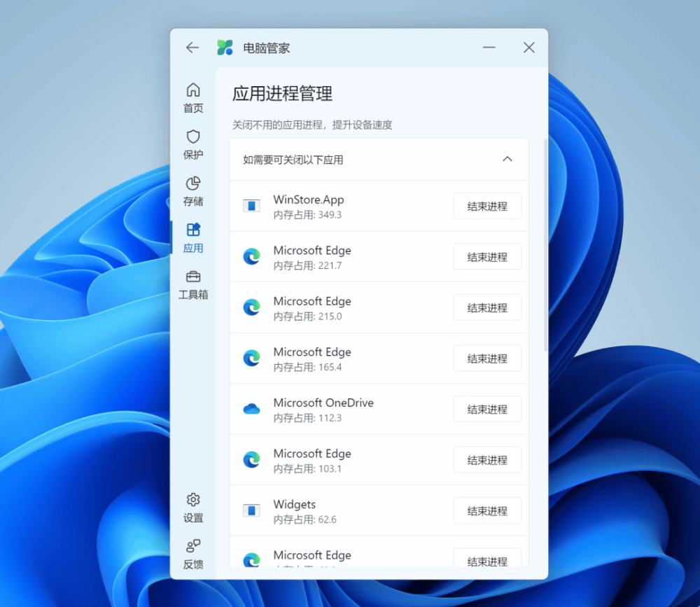
Task: End Edge process using 103.1 memory
Action: 487,460
